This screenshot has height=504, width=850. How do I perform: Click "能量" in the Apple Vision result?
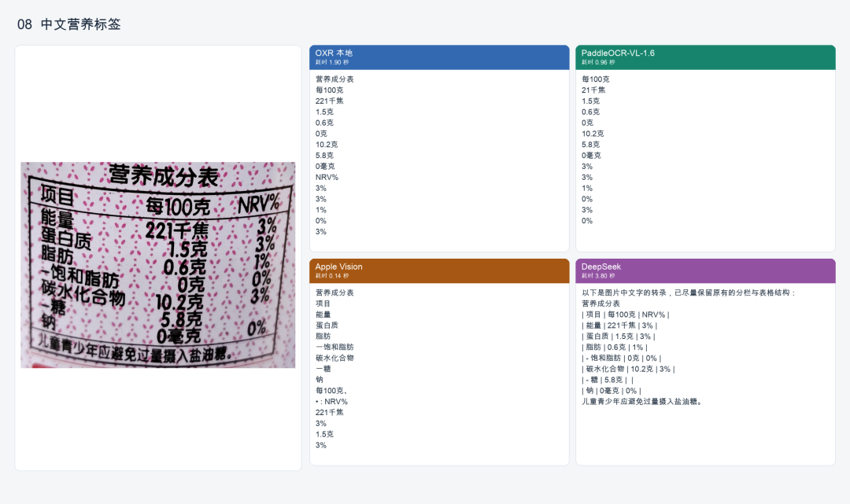pyautogui.click(x=323, y=315)
